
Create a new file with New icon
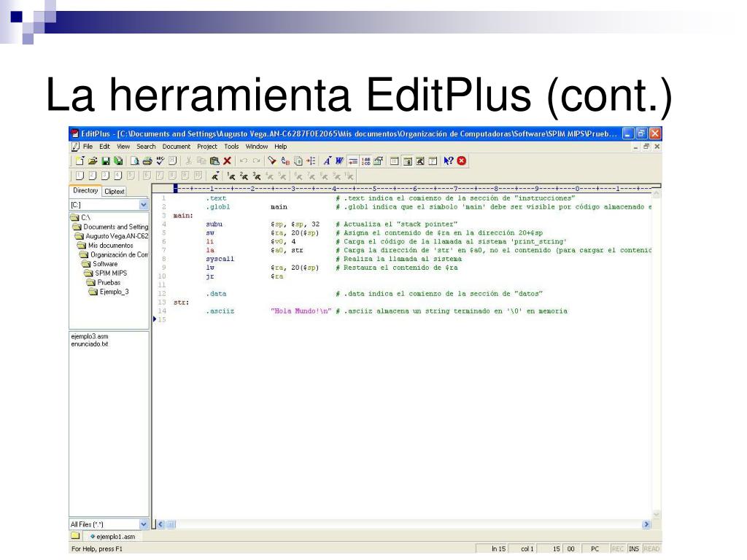tap(80, 161)
